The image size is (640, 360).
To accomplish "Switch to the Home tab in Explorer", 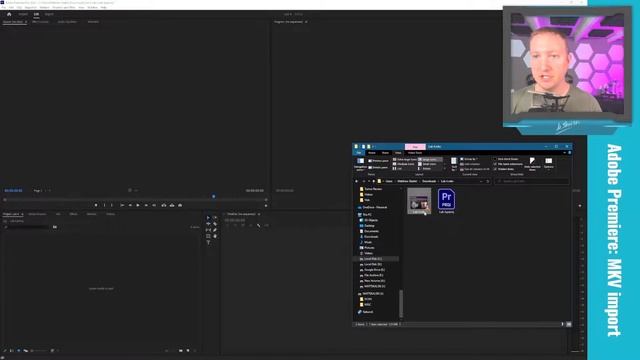I will click(x=371, y=153).
